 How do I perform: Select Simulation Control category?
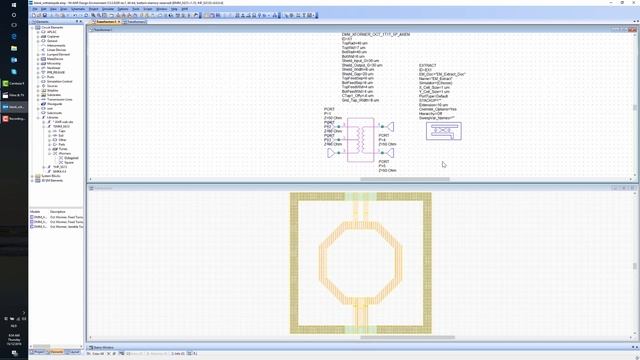tap(59, 81)
